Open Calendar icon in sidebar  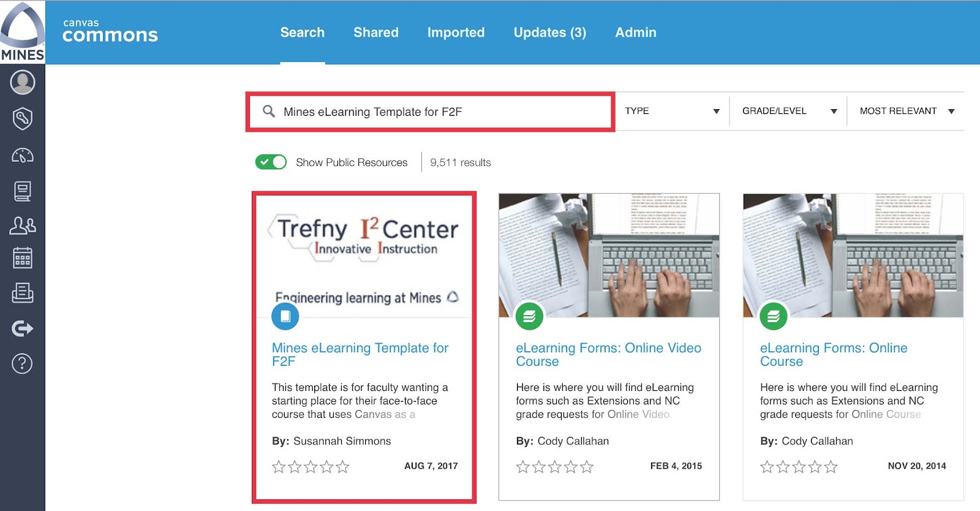pos(23,258)
